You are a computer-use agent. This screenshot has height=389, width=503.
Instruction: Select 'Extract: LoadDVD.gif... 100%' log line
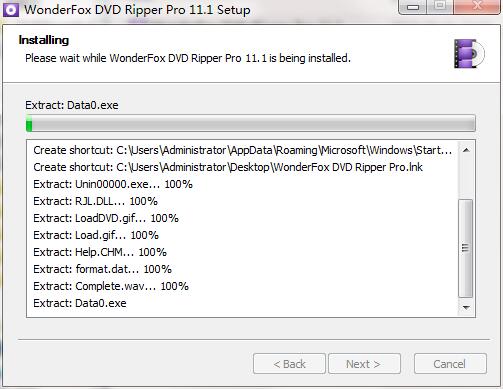pyautogui.click(x=106, y=218)
